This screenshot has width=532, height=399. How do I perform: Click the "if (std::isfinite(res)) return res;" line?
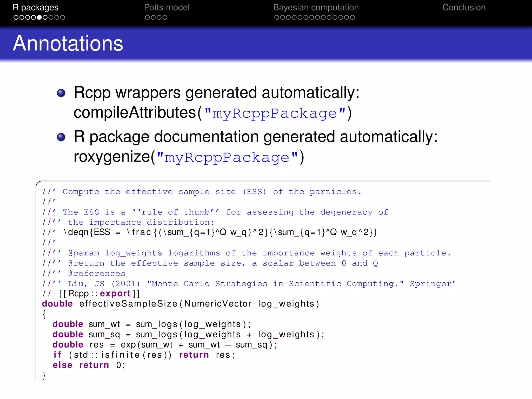[x=144, y=355]
